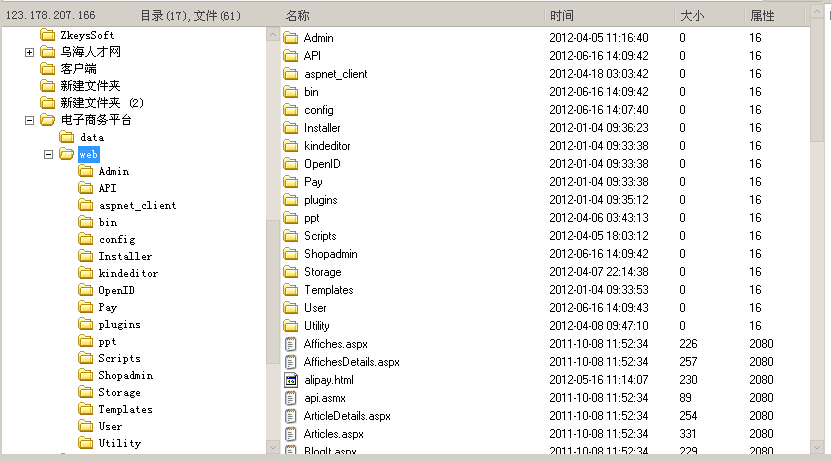Viewport: 831px width, 461px height.
Task: Click the 123.178.207.166 address label
Action: point(50,15)
